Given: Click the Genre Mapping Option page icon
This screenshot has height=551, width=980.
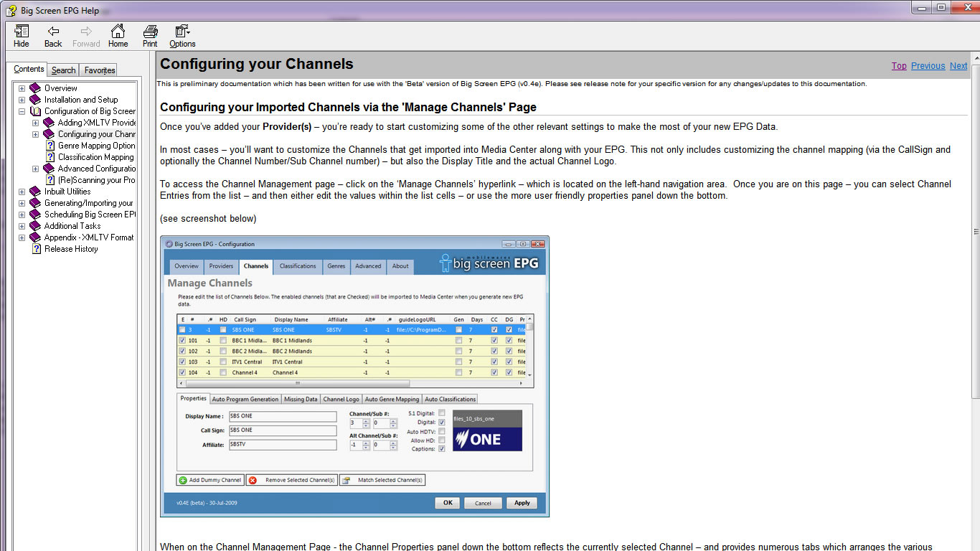Looking at the screenshot, I should 50,146.
